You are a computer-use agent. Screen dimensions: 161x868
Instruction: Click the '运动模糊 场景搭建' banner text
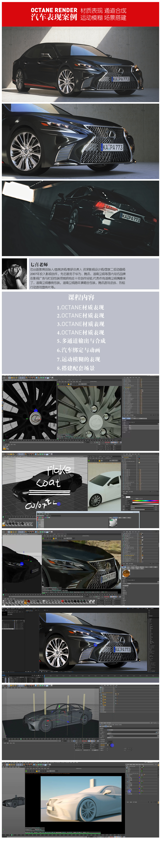click(103, 18)
